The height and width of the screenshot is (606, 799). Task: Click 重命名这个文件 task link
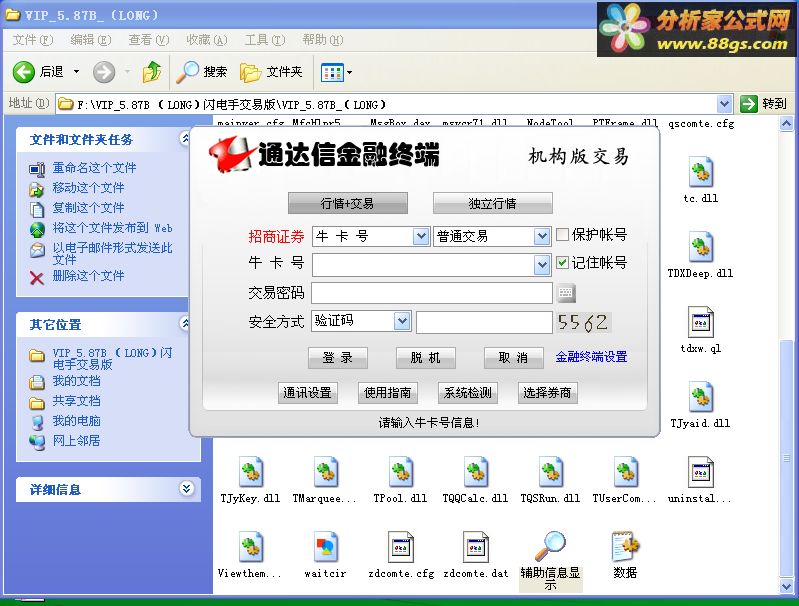click(94, 168)
